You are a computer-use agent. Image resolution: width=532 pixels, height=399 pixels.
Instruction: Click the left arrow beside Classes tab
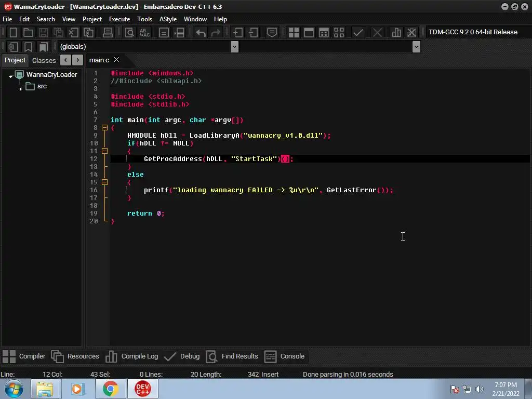(65, 60)
